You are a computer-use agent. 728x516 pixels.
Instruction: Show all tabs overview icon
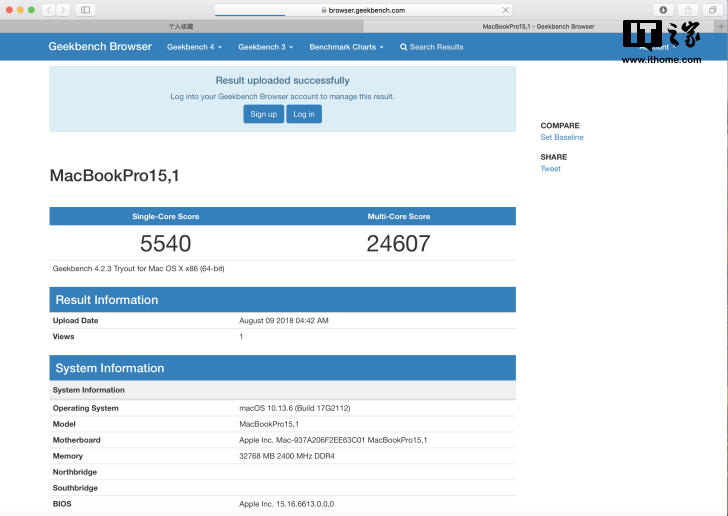point(713,10)
